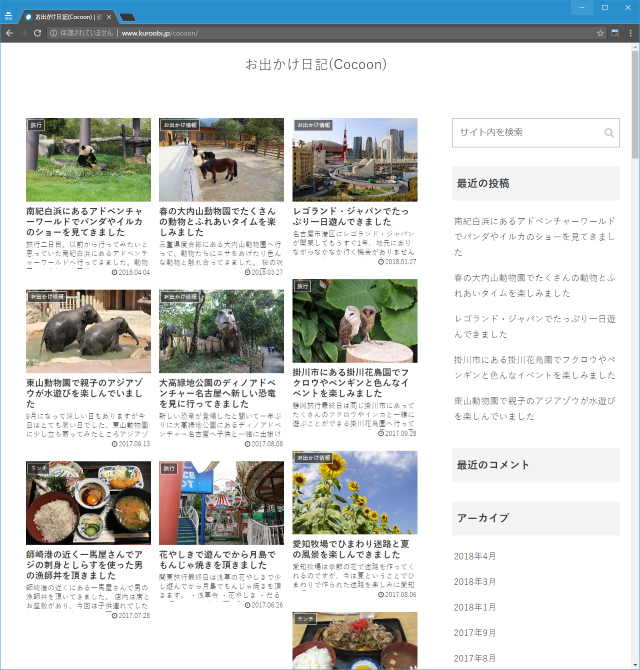640x670 pixels.
Task: Click お出かけ情報 label on Legoland card
Action: (314, 125)
